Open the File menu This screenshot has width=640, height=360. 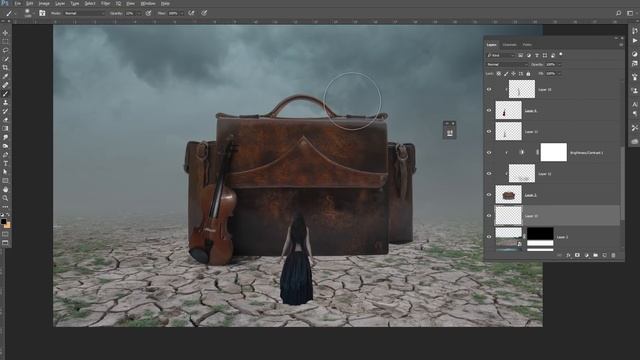point(18,3)
